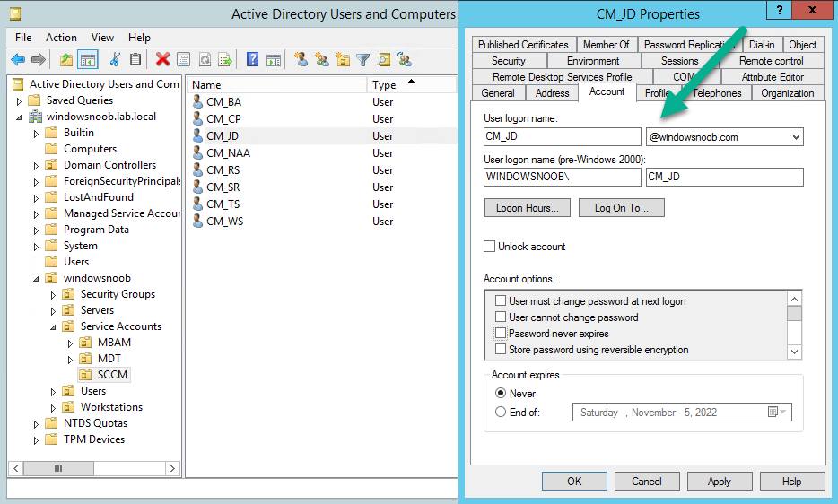
Task: Click OK in CM_JD Properties
Action: [574, 481]
